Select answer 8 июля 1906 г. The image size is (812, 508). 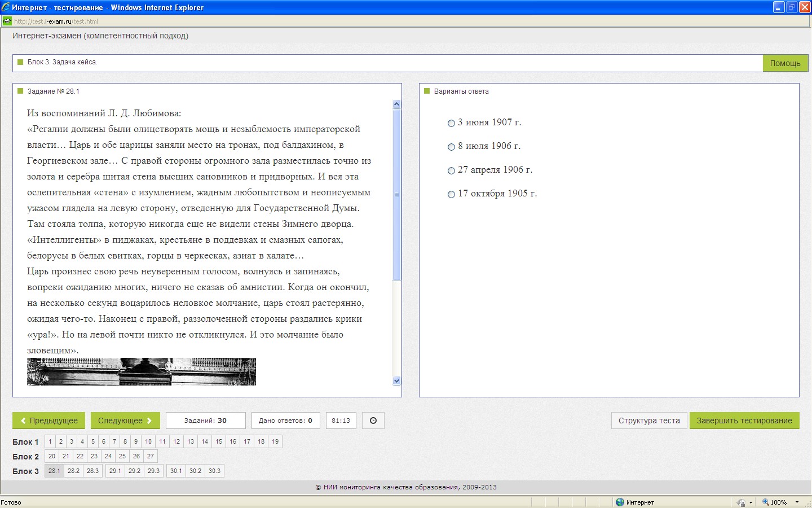click(x=451, y=147)
